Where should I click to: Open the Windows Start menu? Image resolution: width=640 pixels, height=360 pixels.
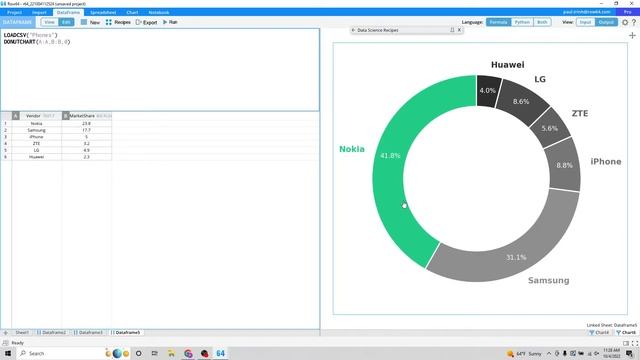(8, 353)
